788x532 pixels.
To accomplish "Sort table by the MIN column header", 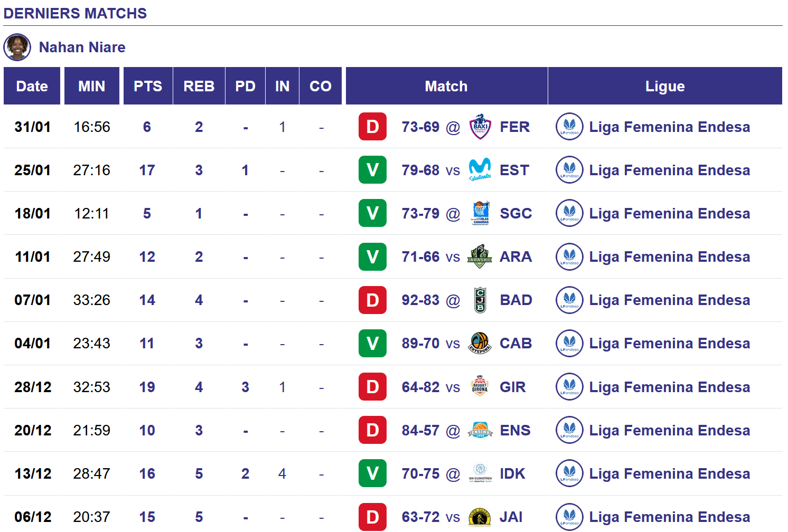I will tap(92, 86).
